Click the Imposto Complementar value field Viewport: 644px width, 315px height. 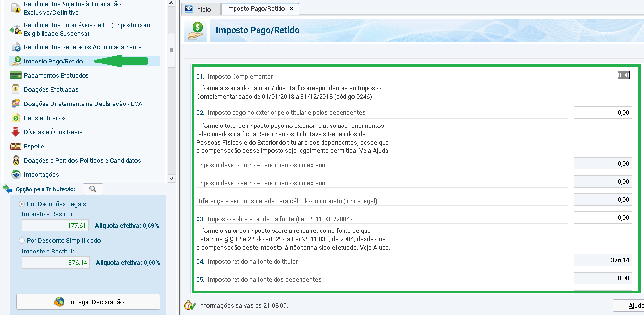(603, 75)
